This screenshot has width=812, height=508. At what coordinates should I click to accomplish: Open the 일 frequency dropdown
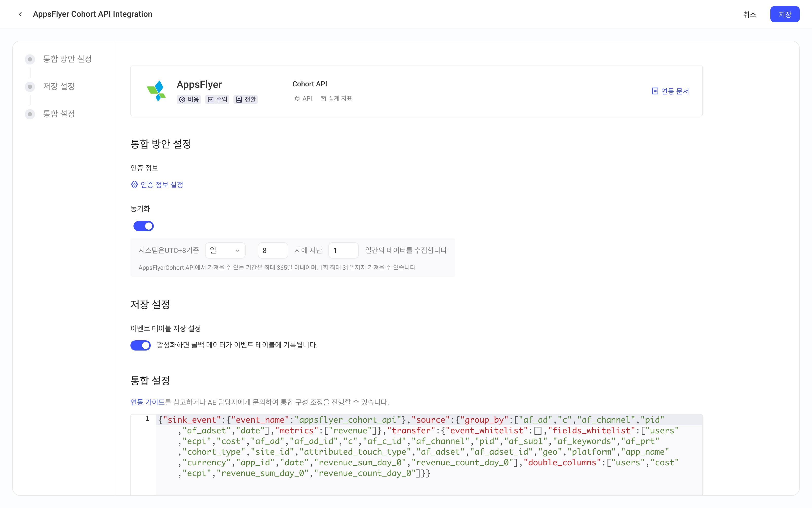pyautogui.click(x=225, y=250)
